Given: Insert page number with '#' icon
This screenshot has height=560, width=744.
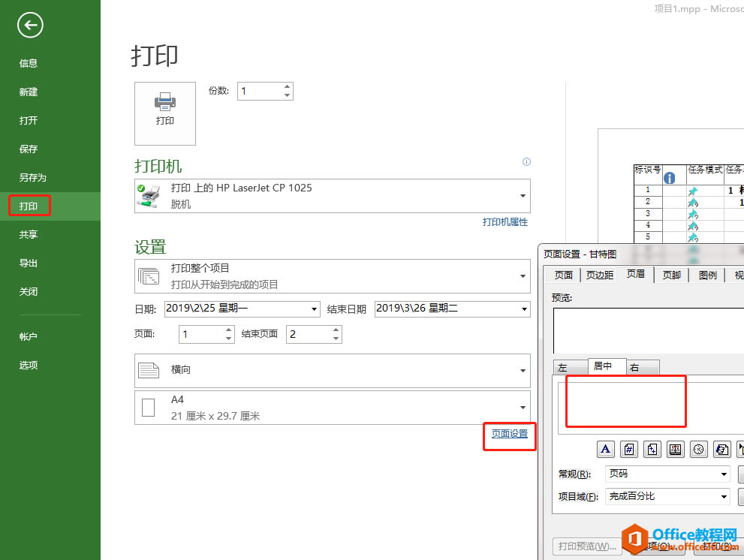Looking at the screenshot, I should click(x=628, y=449).
